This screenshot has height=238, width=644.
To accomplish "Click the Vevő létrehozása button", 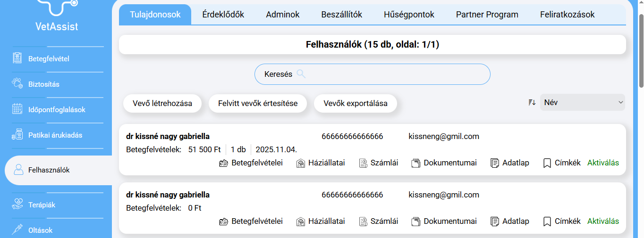I will pyautogui.click(x=162, y=103).
